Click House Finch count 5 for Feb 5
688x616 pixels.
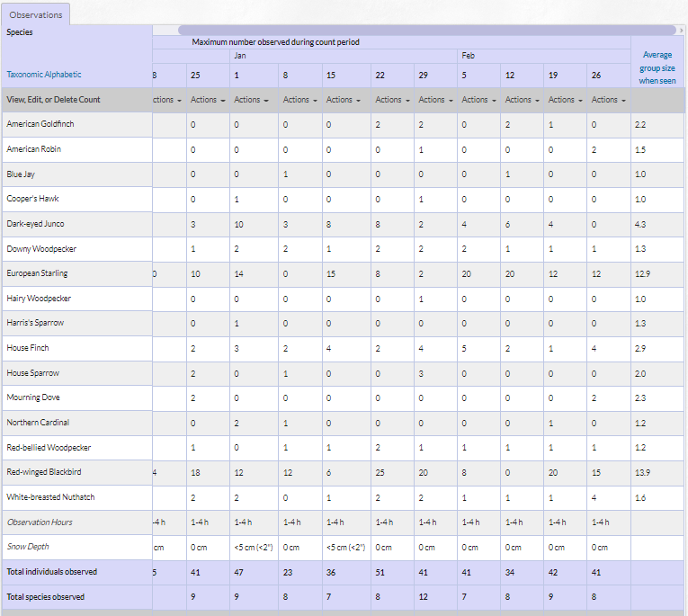point(464,348)
